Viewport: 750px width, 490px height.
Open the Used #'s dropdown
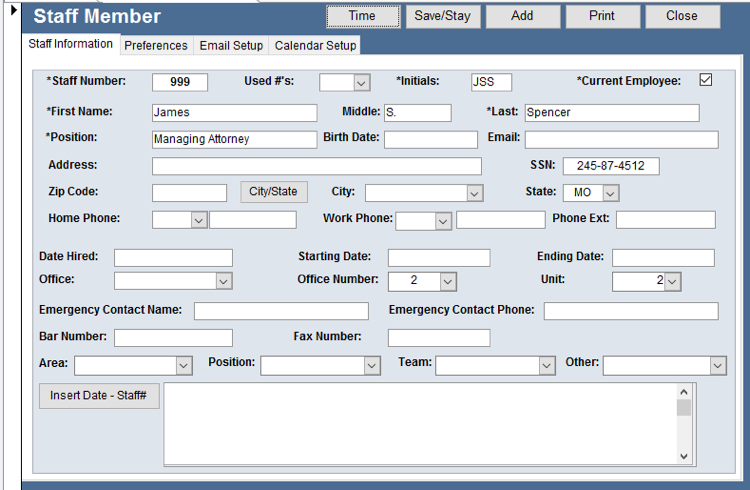[361, 83]
